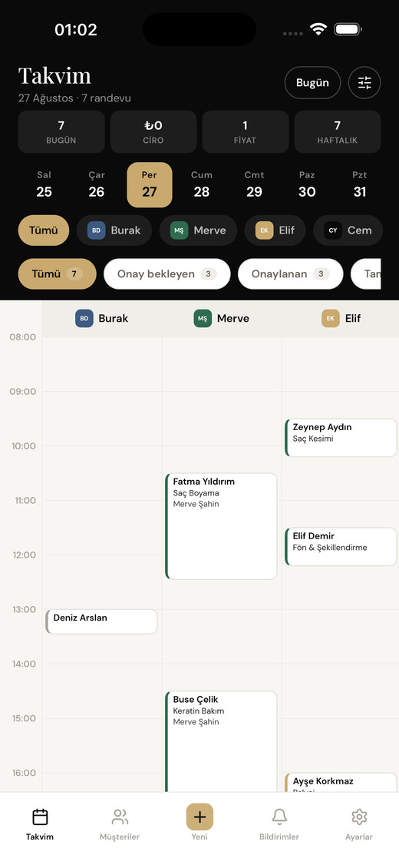Select the Onaylanan status filter
399x868 pixels.
(291, 274)
